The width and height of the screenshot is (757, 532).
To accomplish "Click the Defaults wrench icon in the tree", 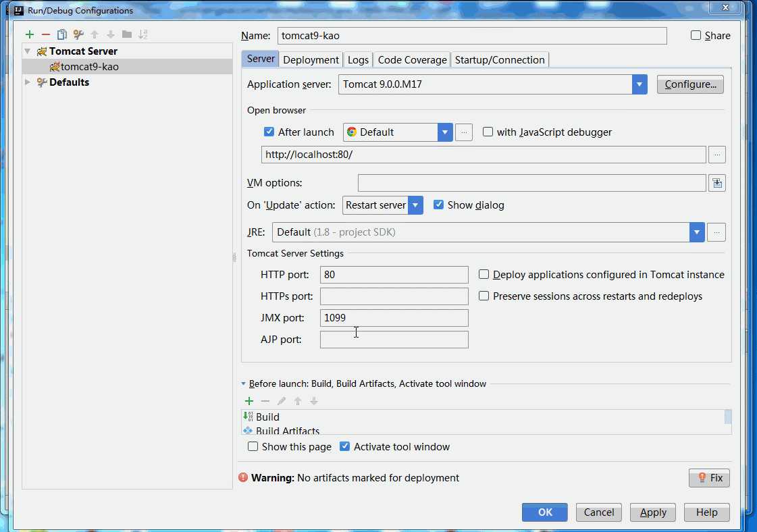I will (42, 82).
